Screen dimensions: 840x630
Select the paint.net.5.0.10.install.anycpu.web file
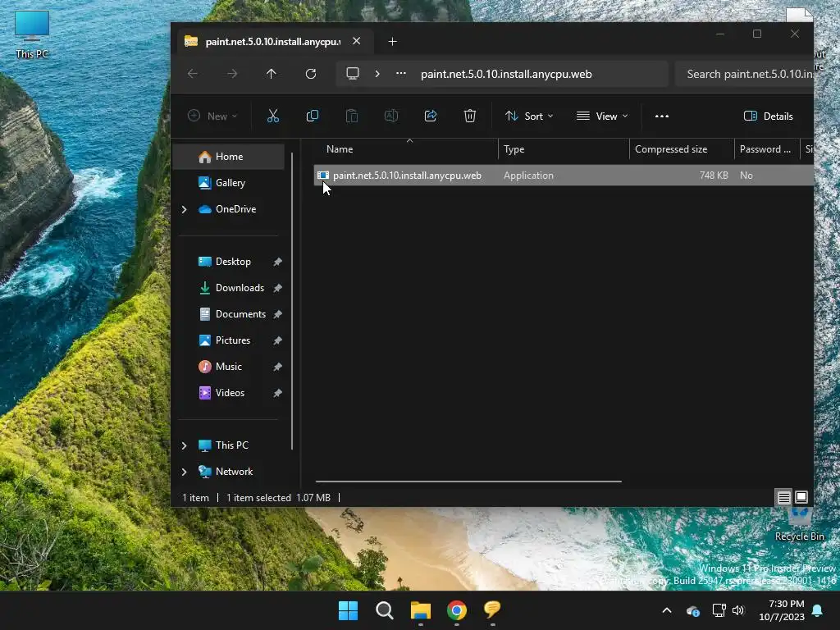[564, 176]
